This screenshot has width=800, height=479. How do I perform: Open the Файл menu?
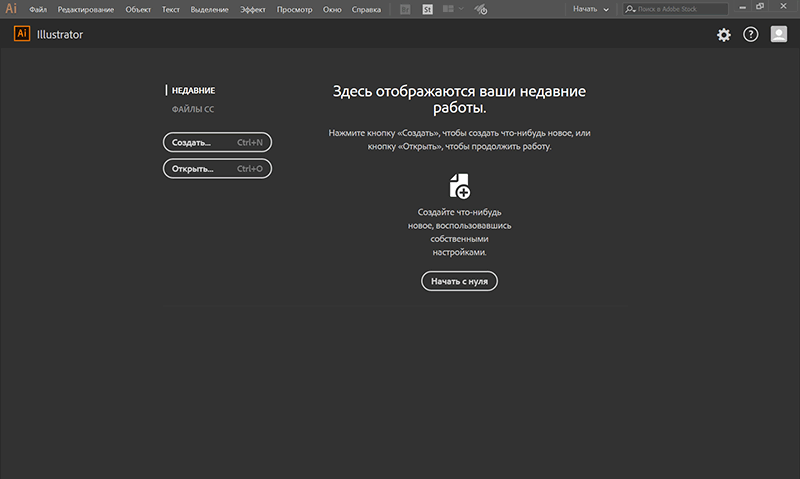click(38, 9)
